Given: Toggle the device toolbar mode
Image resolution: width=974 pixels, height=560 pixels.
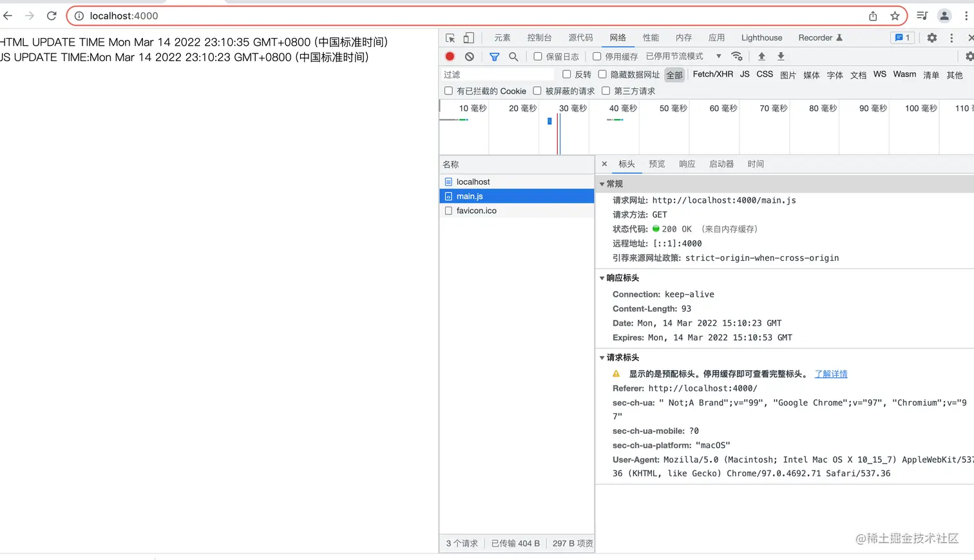Looking at the screenshot, I should (x=468, y=37).
